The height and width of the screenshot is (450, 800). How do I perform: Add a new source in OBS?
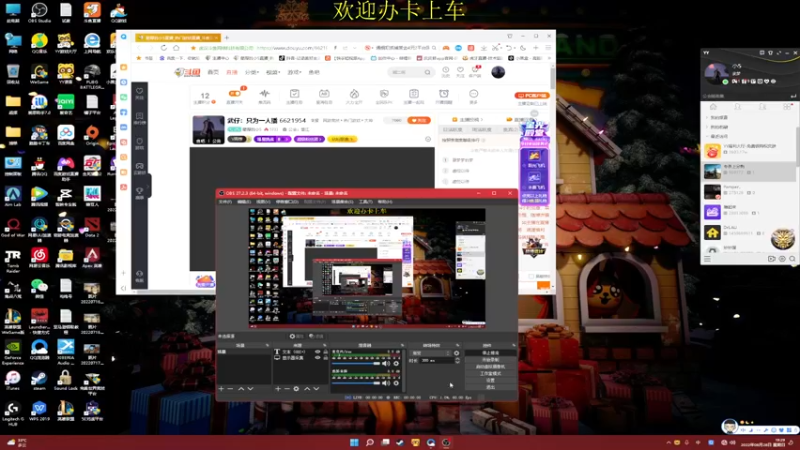(x=278, y=389)
